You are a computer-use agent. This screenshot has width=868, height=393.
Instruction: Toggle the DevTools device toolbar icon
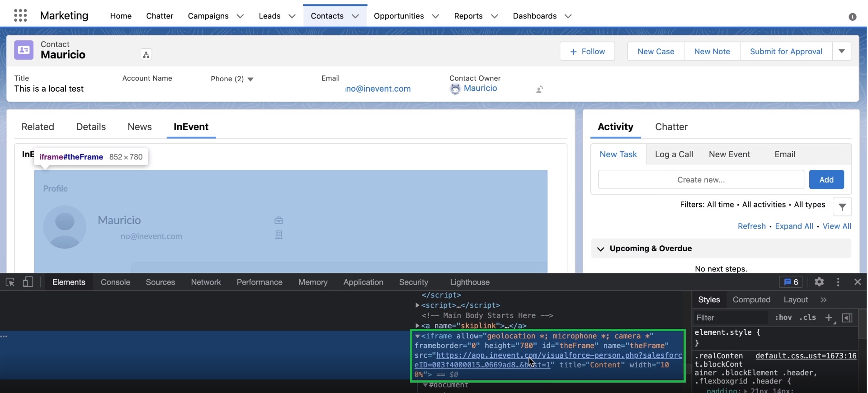pos(28,282)
